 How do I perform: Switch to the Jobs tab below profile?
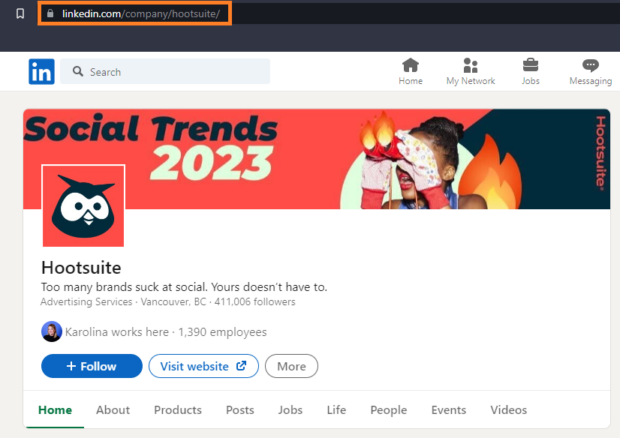[x=290, y=410]
